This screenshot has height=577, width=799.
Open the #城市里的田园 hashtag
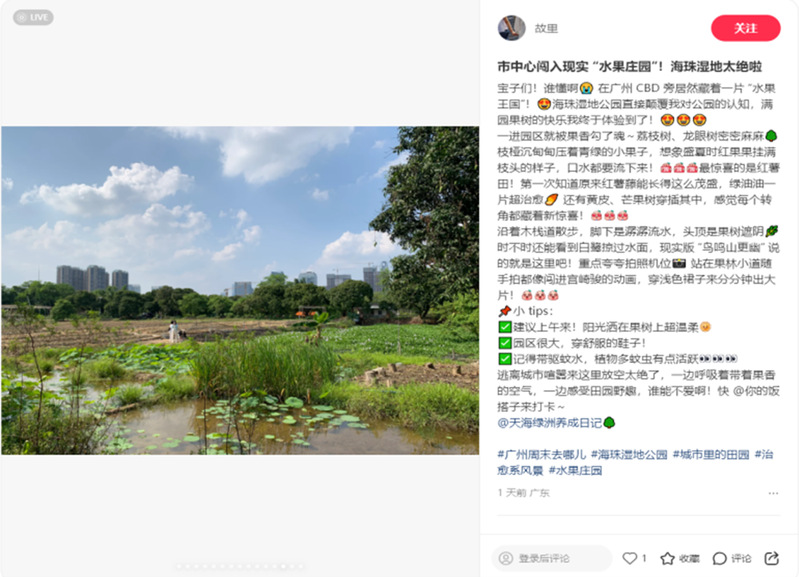click(711, 454)
